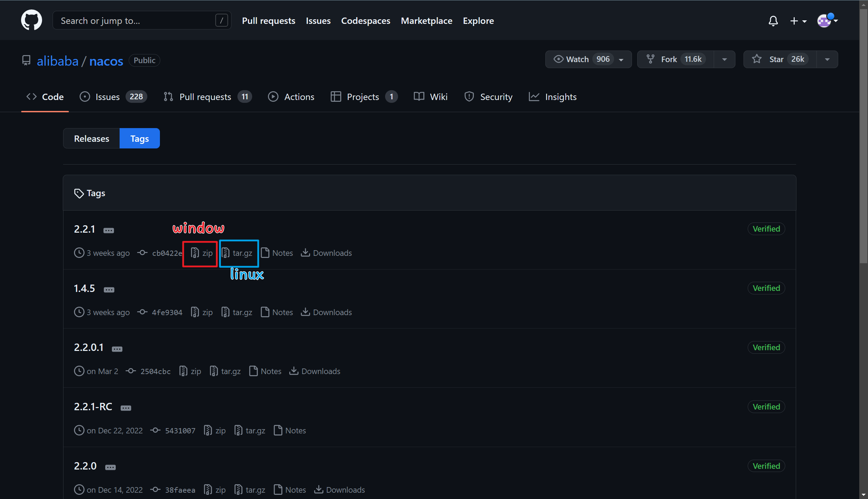Click Marketplace in the top navigation
Image resolution: width=868 pixels, height=499 pixels.
click(426, 21)
